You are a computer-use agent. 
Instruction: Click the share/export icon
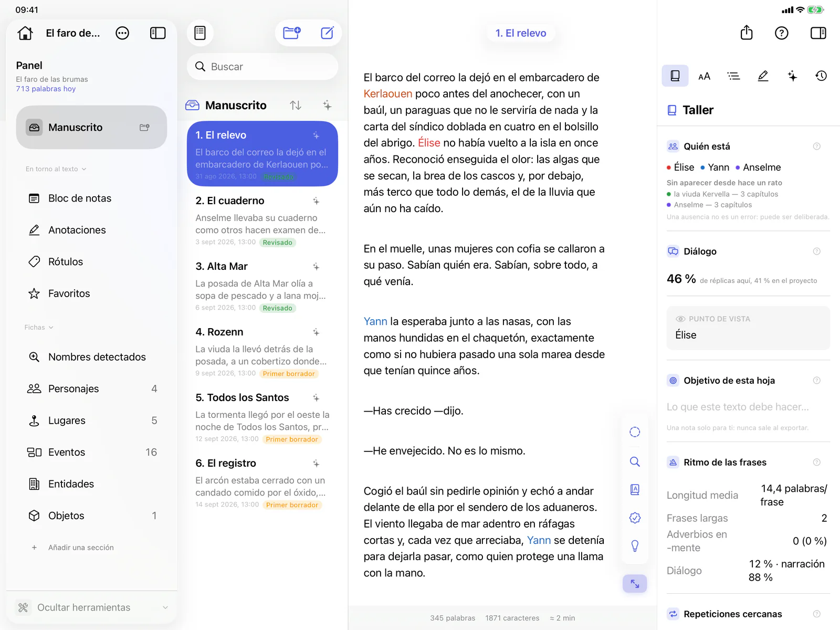[x=747, y=33]
